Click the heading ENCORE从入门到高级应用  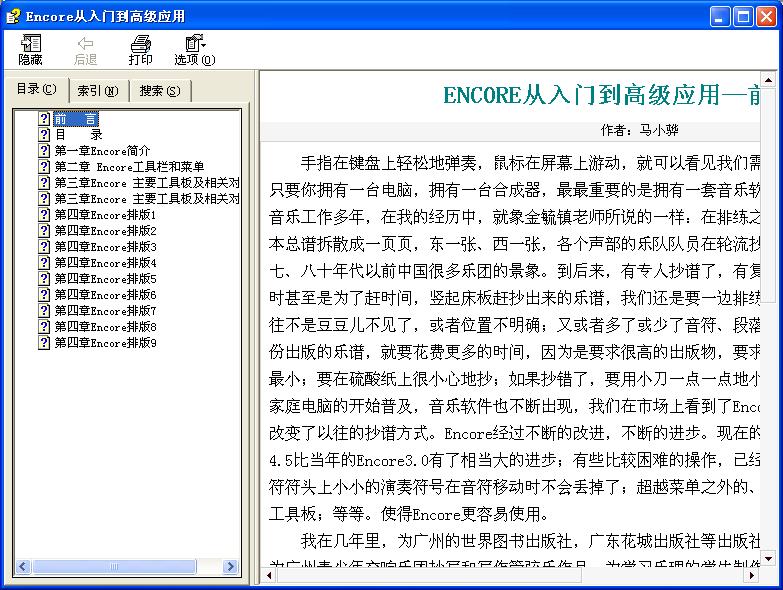[581, 95]
